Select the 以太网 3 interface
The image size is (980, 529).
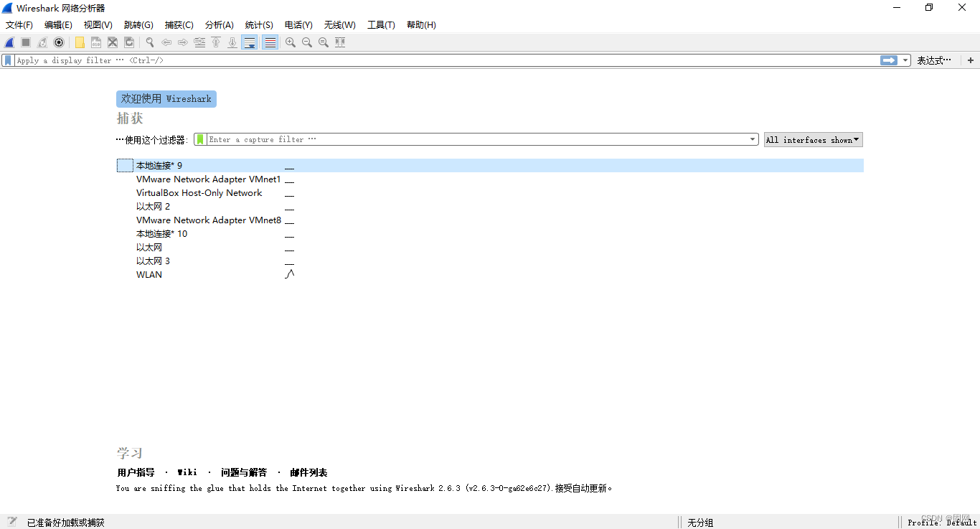coord(153,261)
